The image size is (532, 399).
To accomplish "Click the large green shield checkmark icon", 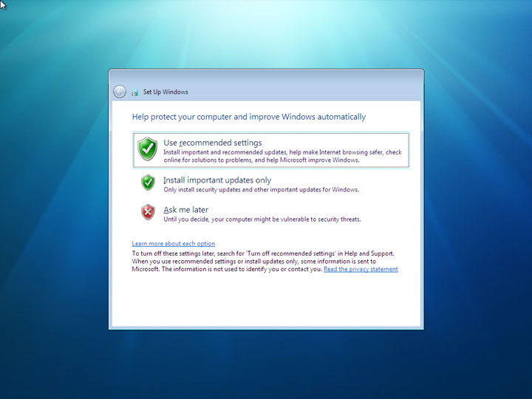I will pos(147,149).
